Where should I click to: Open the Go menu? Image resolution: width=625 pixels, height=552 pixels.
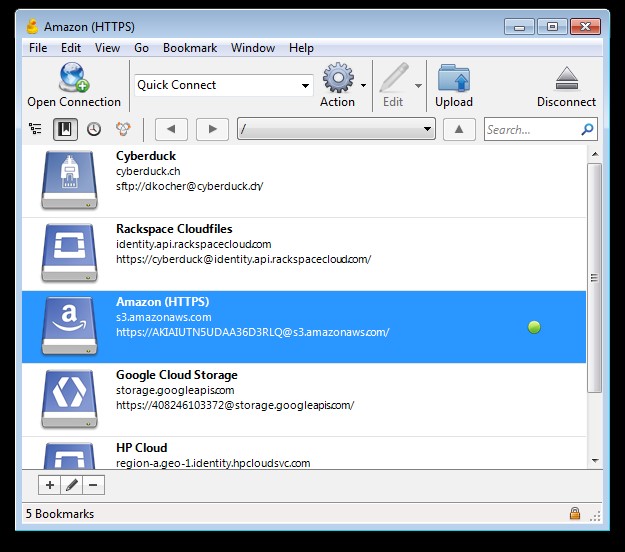pyautogui.click(x=141, y=48)
